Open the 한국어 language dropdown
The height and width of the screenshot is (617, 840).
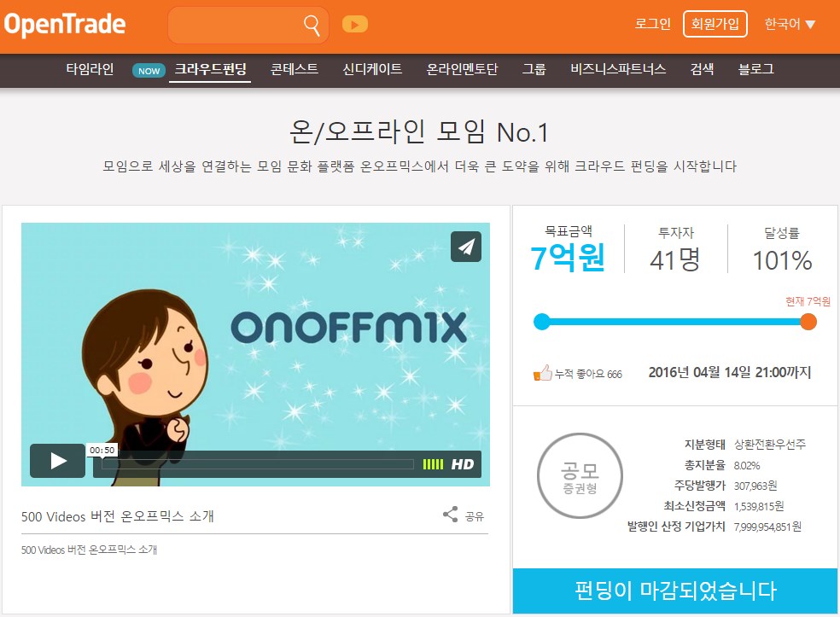point(790,24)
